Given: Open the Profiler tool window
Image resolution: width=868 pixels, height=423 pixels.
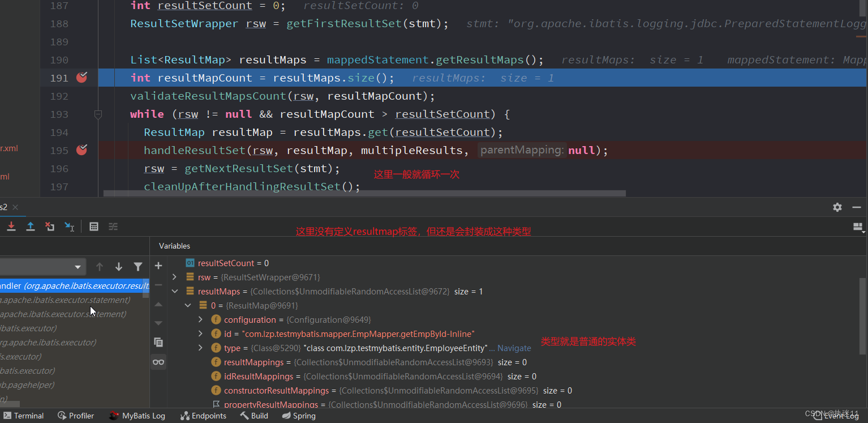Looking at the screenshot, I should 76,416.
